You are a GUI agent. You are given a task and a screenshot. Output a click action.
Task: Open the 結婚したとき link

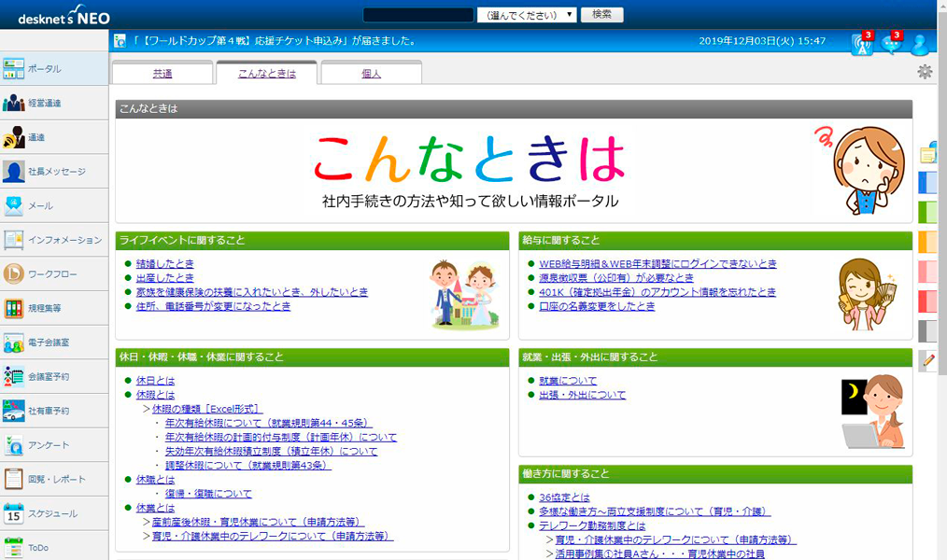(x=165, y=264)
